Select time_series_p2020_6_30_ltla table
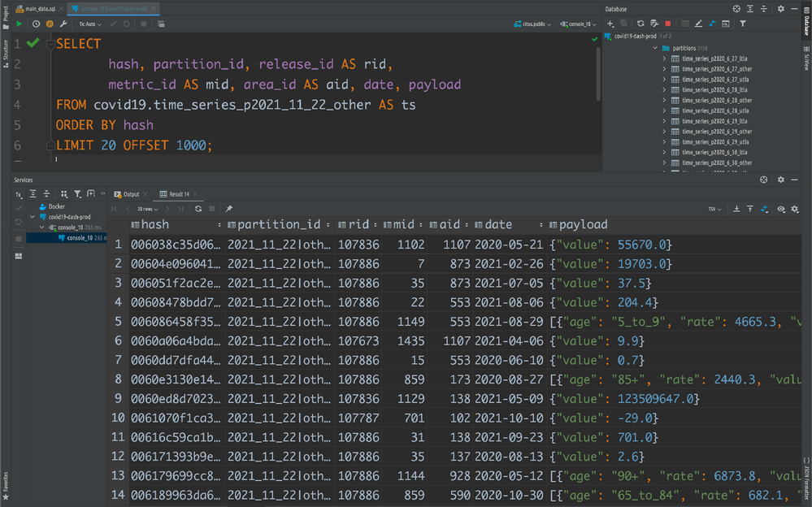 click(714, 152)
